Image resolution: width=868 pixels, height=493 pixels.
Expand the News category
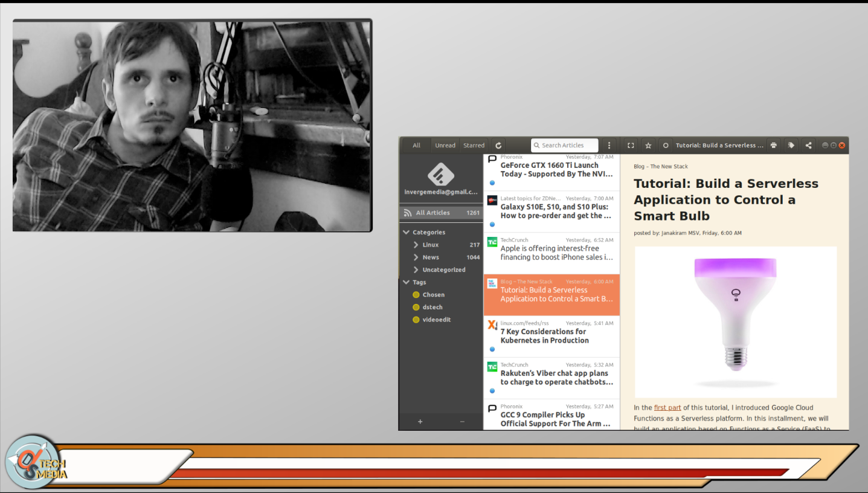tap(416, 257)
